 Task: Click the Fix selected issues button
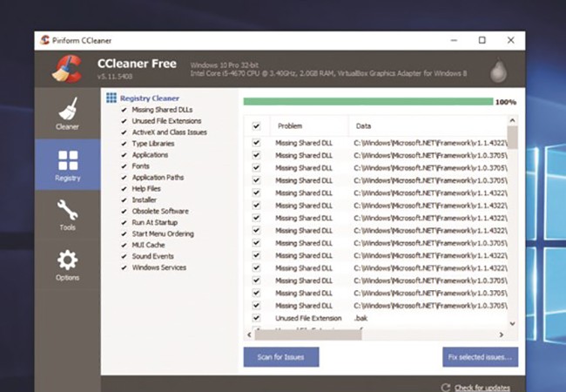point(480,357)
